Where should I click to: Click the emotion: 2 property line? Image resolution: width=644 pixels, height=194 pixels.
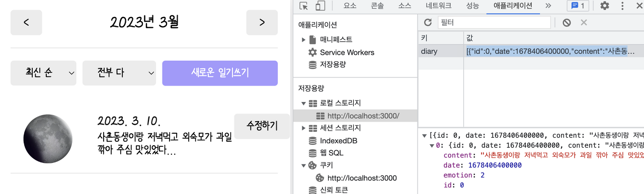pyautogui.click(x=464, y=175)
